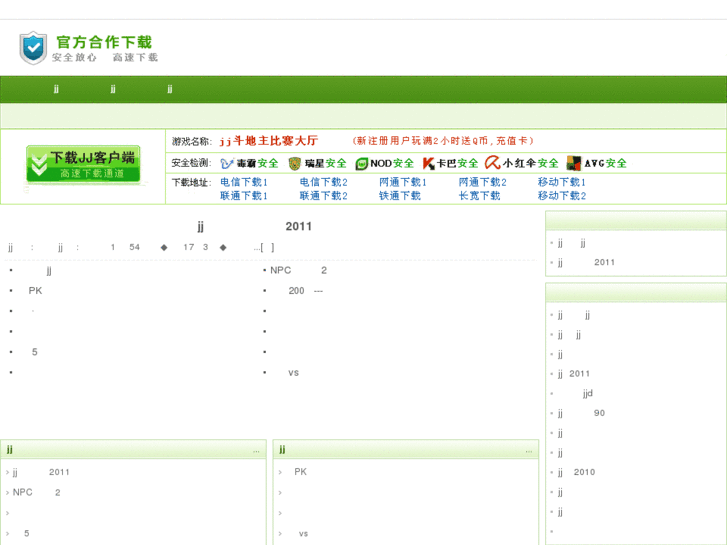Viewport: 727px width, 545px height.
Task: Click the first jj item in green navigation bar
Action: point(56,89)
